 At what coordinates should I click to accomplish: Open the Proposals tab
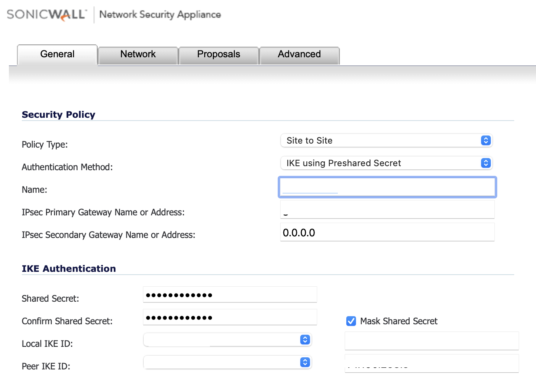(218, 54)
